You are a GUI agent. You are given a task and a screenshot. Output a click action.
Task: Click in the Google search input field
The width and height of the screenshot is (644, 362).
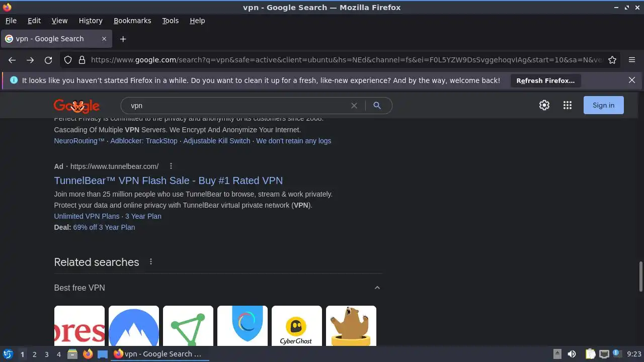[x=236, y=106]
